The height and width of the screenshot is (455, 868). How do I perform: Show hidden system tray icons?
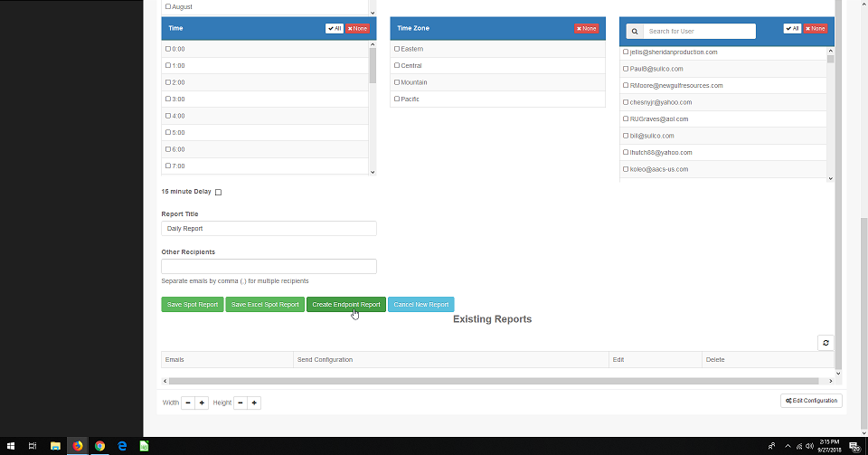[788, 446]
